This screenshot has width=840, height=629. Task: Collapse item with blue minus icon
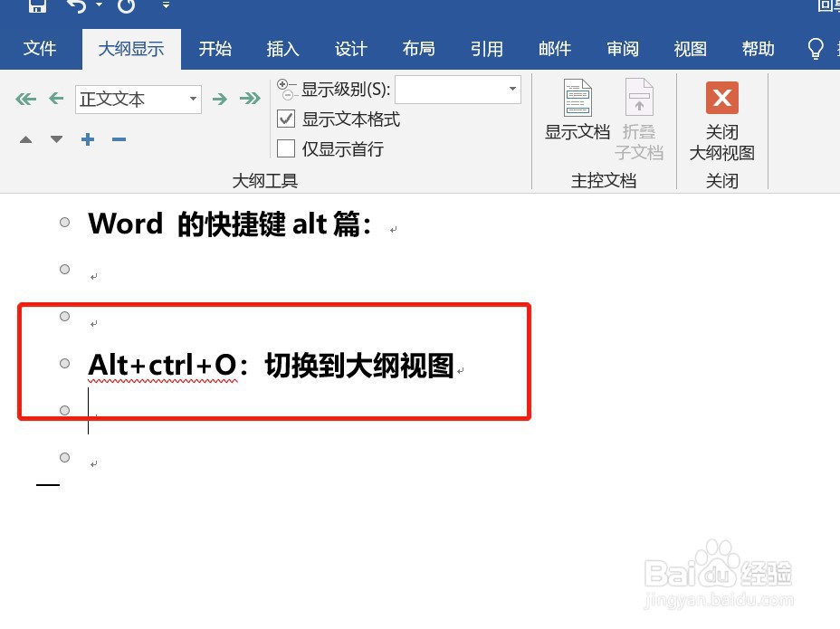(119, 140)
